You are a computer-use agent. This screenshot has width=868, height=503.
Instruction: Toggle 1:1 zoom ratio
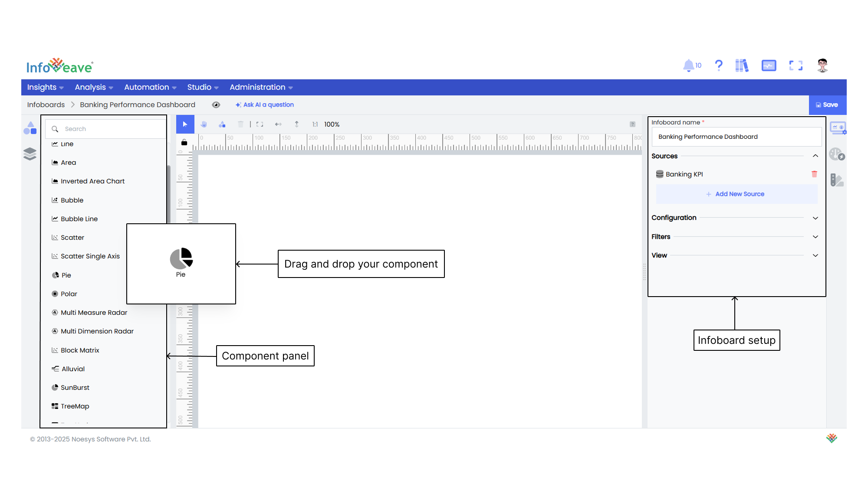(315, 124)
